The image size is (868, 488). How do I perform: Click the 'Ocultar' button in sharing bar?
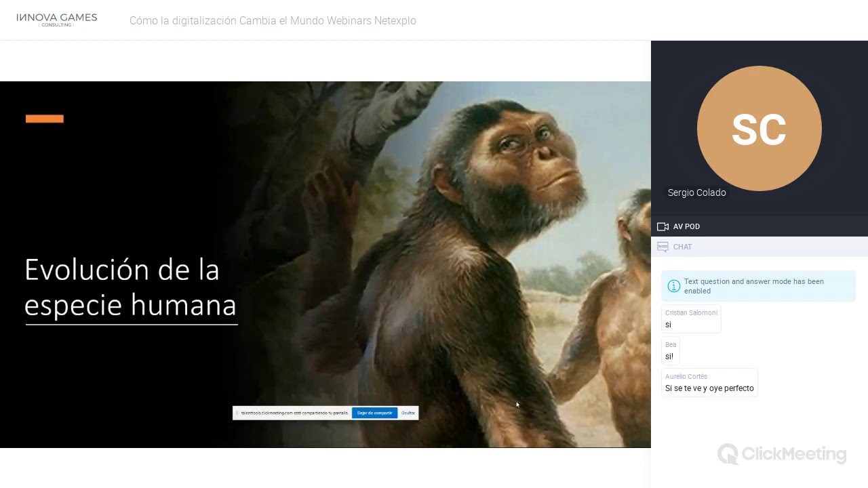pyautogui.click(x=408, y=413)
